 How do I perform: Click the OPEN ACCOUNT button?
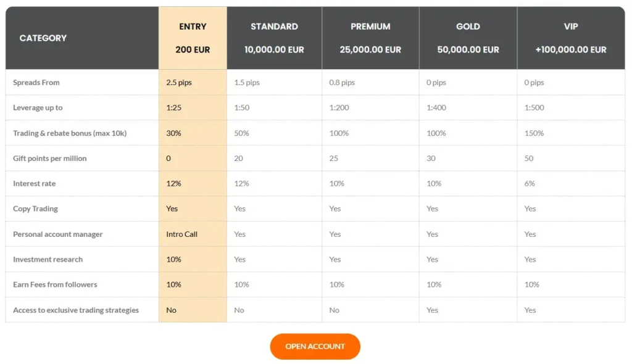(315, 346)
